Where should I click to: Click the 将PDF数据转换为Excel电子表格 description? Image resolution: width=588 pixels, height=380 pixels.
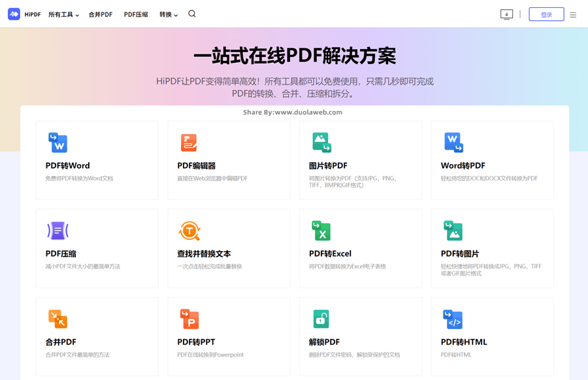[x=348, y=267]
